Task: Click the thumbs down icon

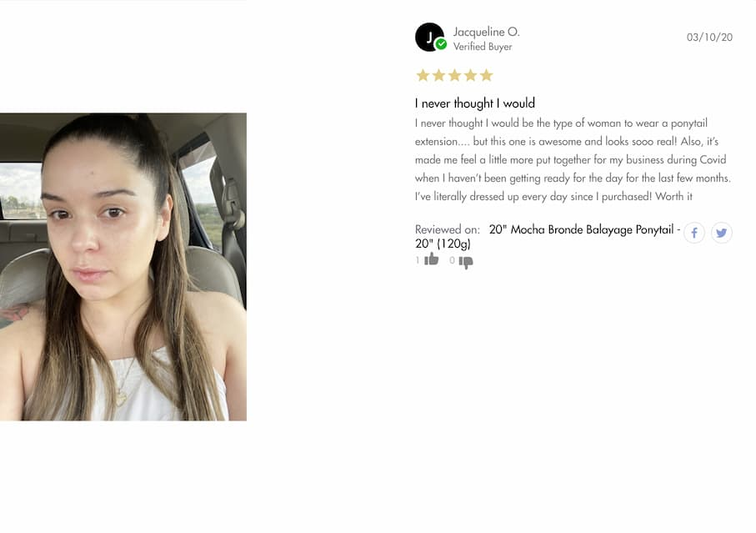Action: click(466, 261)
